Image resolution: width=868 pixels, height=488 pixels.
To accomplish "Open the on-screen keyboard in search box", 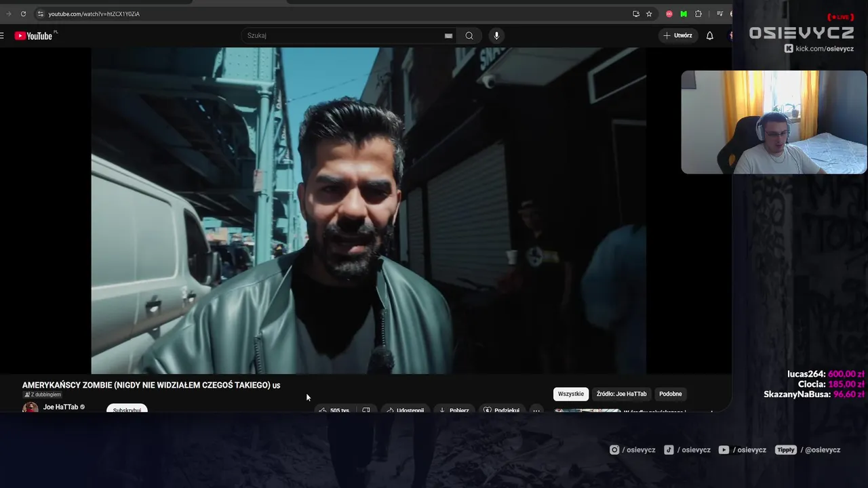I will point(448,35).
